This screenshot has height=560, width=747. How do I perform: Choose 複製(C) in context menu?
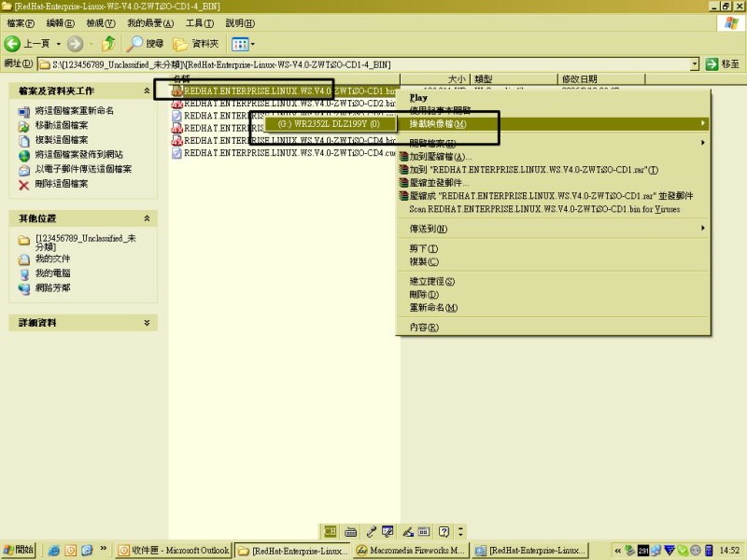point(553,261)
